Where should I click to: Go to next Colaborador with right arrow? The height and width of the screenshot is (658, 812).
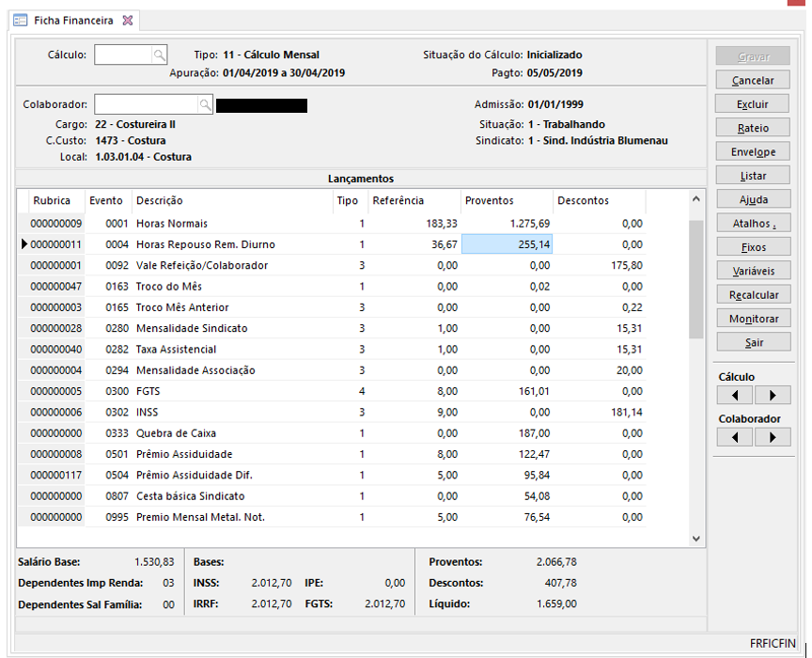point(773,437)
